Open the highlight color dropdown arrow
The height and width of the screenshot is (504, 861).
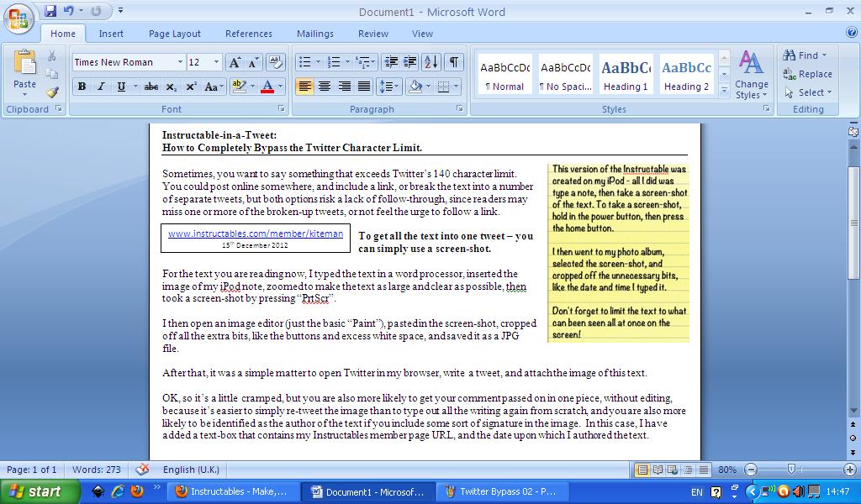tap(252, 87)
